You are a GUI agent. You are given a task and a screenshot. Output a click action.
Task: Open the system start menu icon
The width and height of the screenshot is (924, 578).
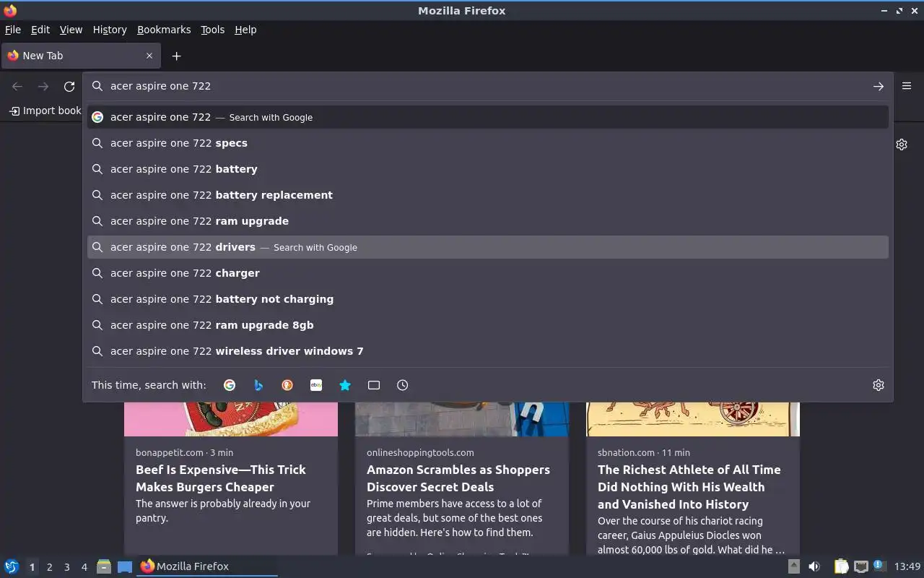click(x=12, y=566)
